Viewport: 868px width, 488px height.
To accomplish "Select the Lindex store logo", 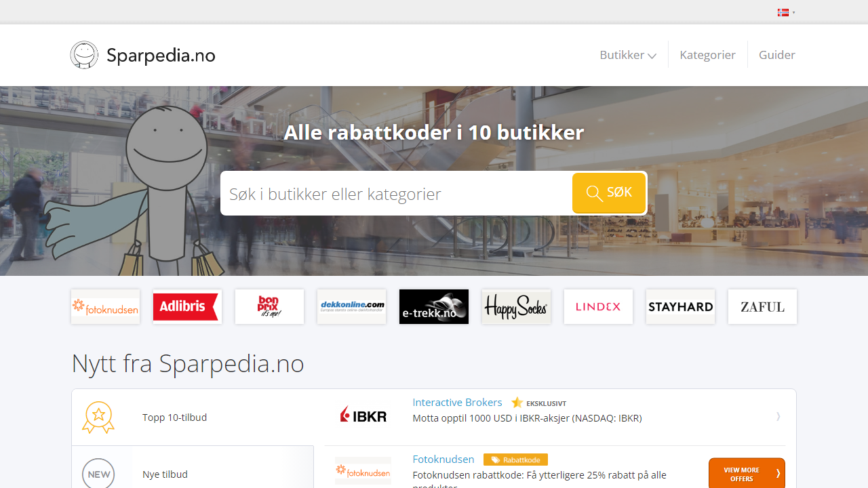I will click(598, 306).
